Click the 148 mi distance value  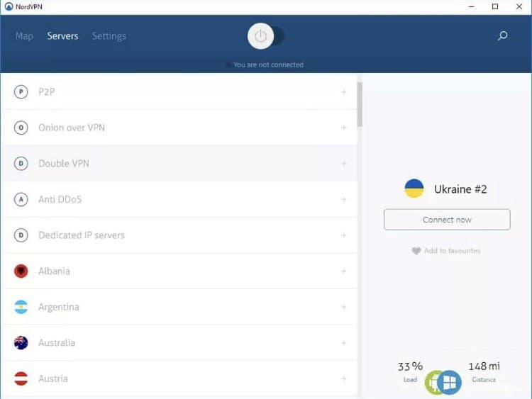point(484,366)
